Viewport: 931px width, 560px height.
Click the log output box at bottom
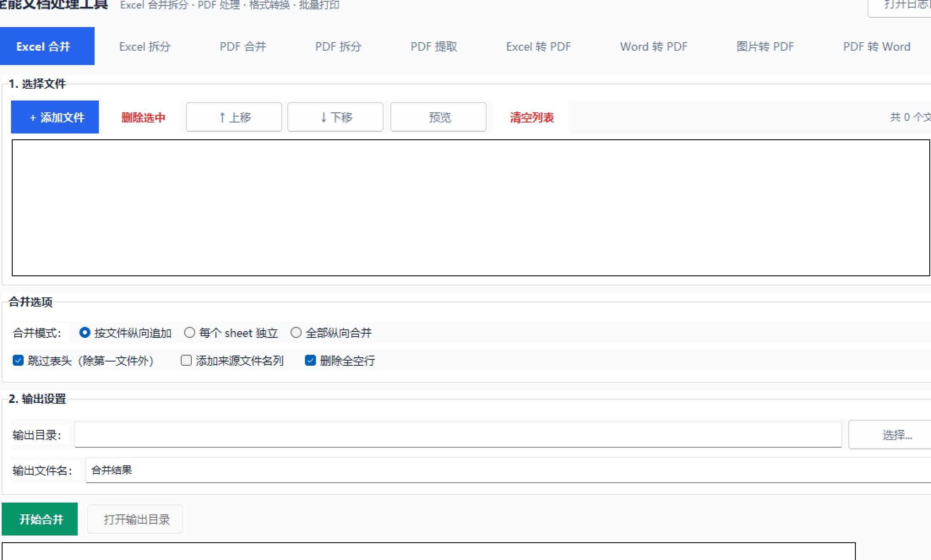pyautogui.click(x=429, y=551)
